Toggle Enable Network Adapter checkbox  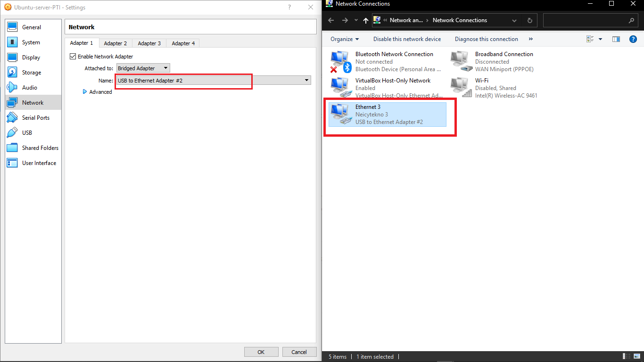coord(73,57)
